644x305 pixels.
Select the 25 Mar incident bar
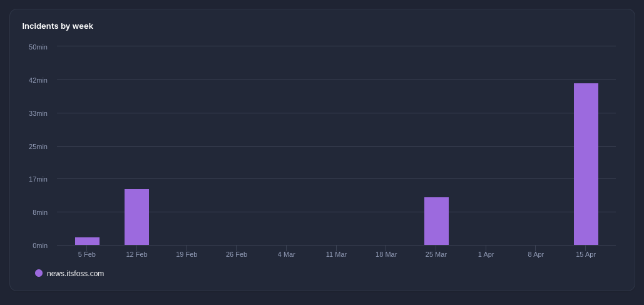point(436,221)
